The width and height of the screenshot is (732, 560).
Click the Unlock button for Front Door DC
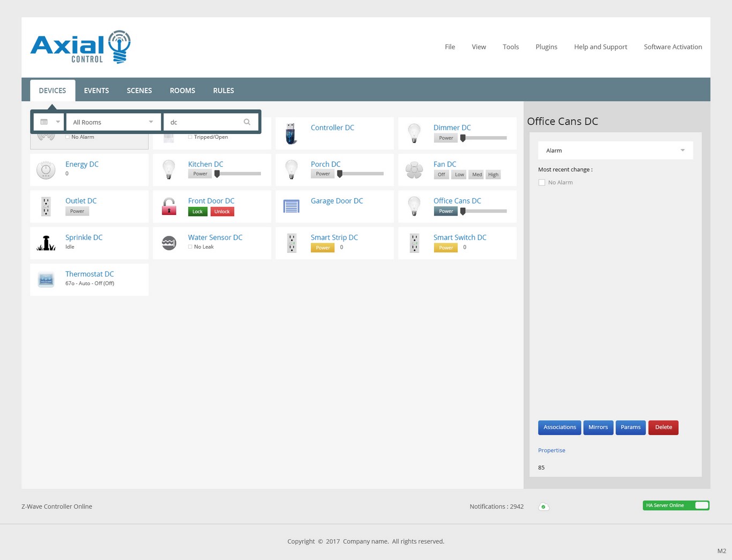pyautogui.click(x=222, y=212)
